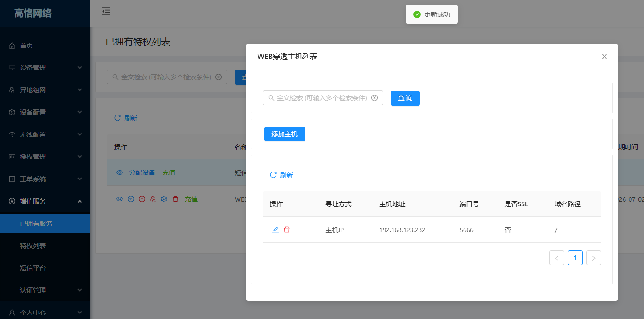Viewport: 644px width, 319px height.
Task: Focus the background page 全文检索 search field
Action: tap(167, 77)
